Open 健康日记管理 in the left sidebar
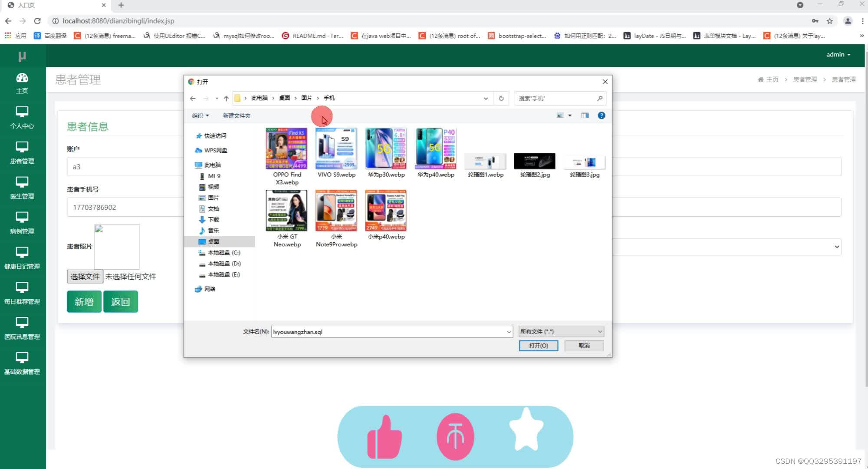Image resolution: width=868 pixels, height=469 pixels. 22,259
